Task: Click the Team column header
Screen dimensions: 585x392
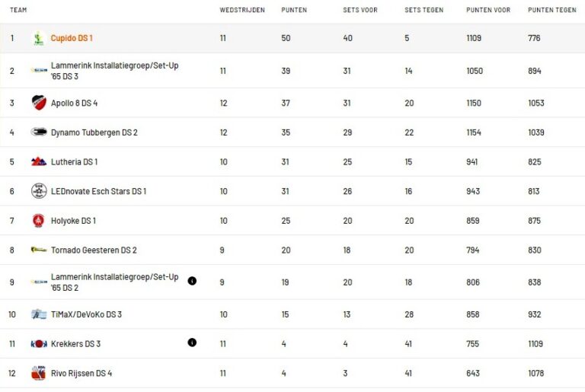Action: coord(18,11)
